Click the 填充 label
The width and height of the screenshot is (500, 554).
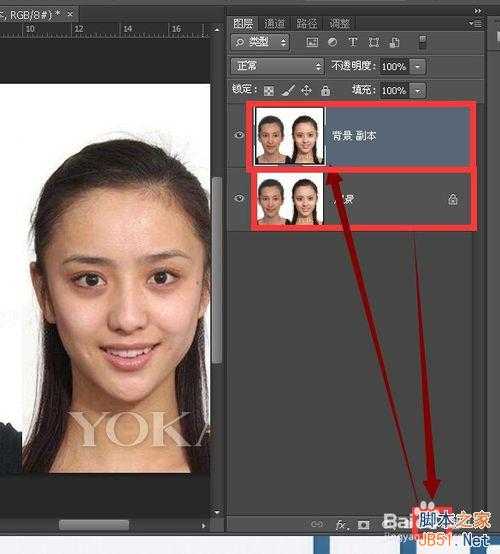coord(363,90)
